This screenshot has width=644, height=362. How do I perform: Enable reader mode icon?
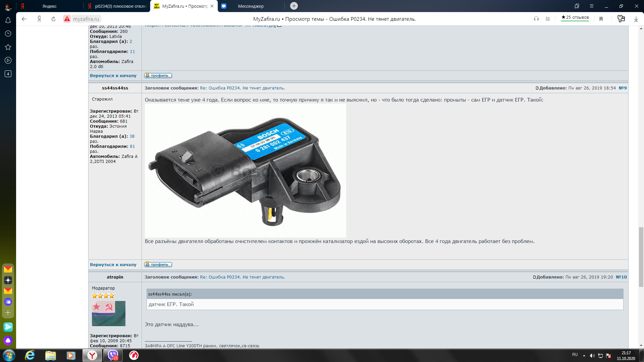pyautogui.click(x=548, y=19)
